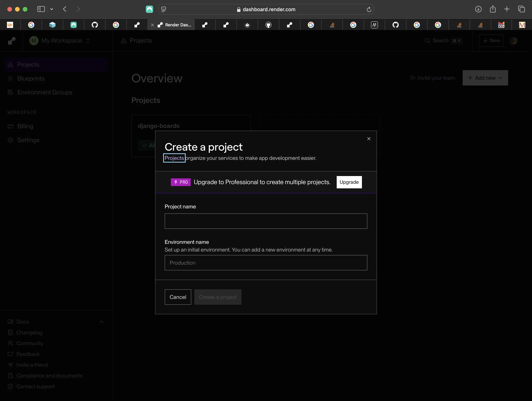This screenshot has width=532, height=401.
Task: Open the Projects link in the dialog description
Action: coord(174,158)
